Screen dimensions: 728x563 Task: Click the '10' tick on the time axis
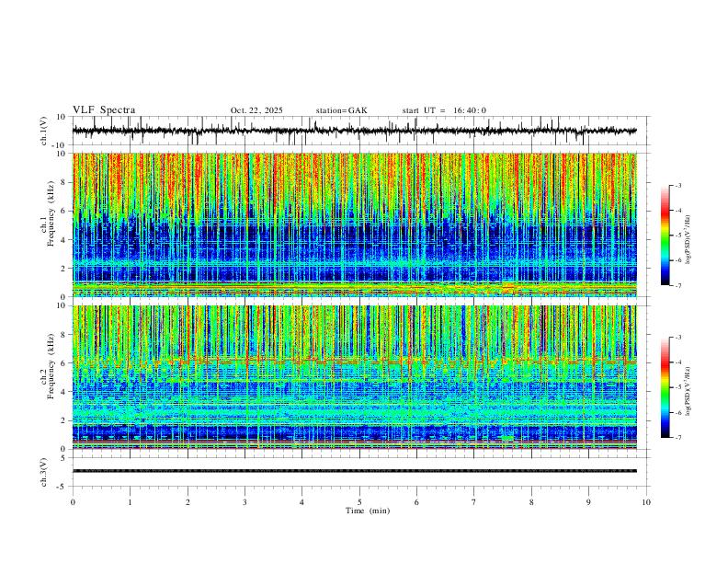(x=646, y=502)
